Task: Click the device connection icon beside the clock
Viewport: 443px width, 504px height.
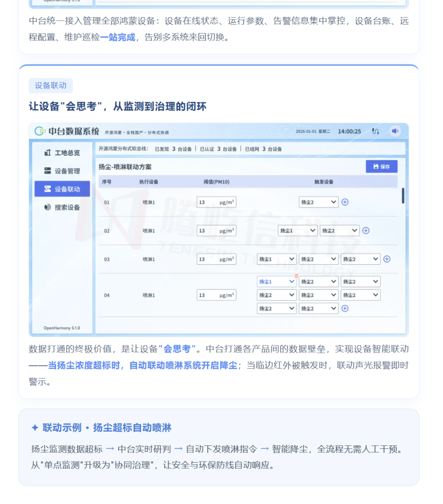Action: (x=375, y=131)
